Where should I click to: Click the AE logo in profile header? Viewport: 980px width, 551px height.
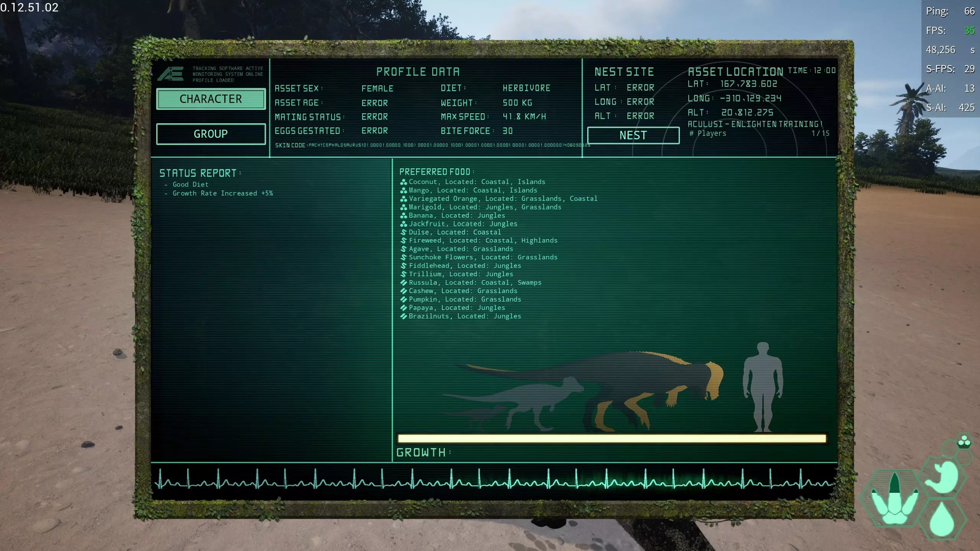click(171, 74)
